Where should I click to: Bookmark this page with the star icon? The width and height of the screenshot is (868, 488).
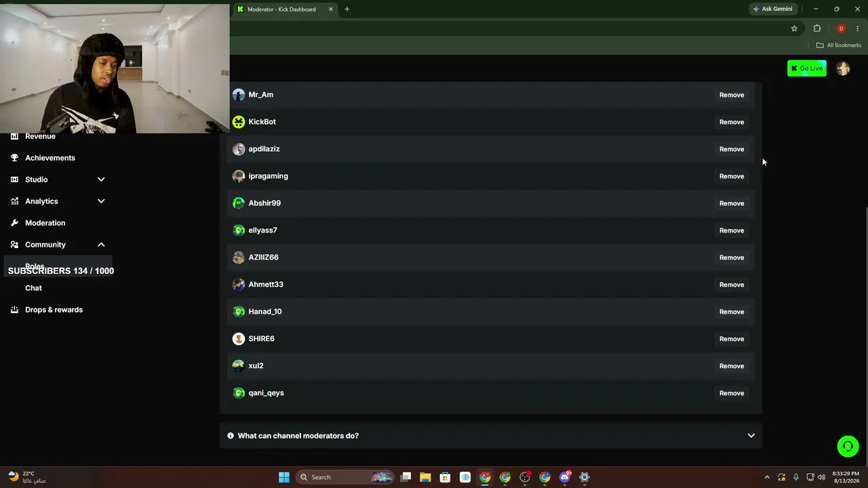(794, 28)
